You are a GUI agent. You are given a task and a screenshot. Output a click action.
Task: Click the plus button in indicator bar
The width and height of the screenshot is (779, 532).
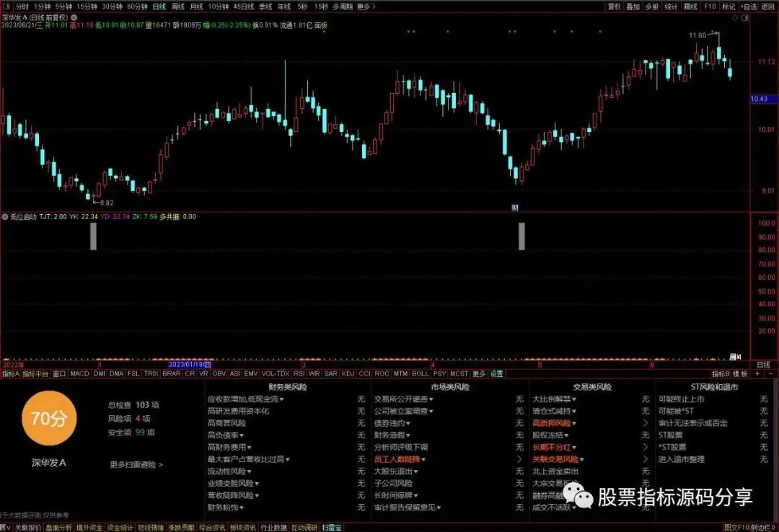tap(757, 373)
